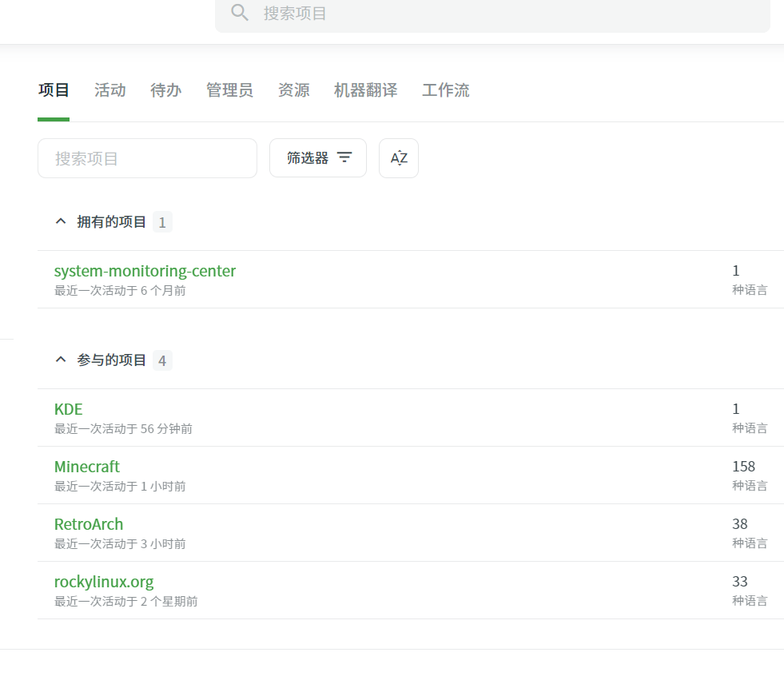The image size is (784, 696).
Task: Click the 搜索项目 field below the tabs
Action: [x=147, y=158]
